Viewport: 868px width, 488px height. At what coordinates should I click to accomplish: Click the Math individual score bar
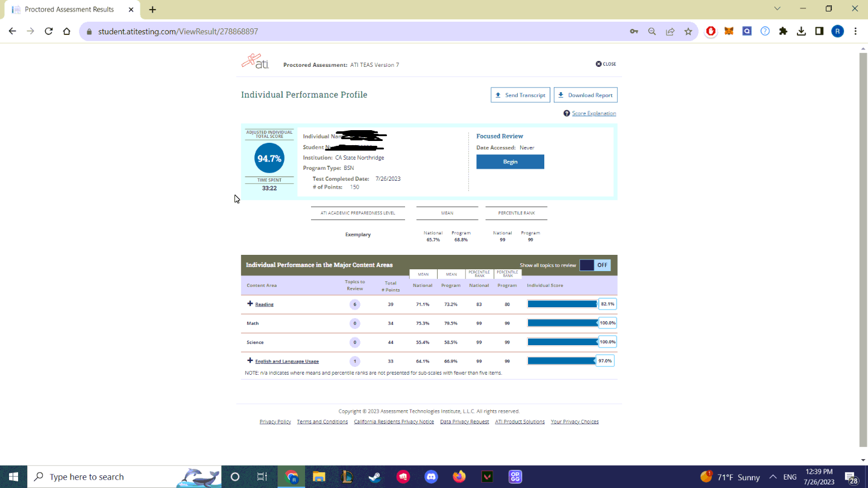pos(562,323)
